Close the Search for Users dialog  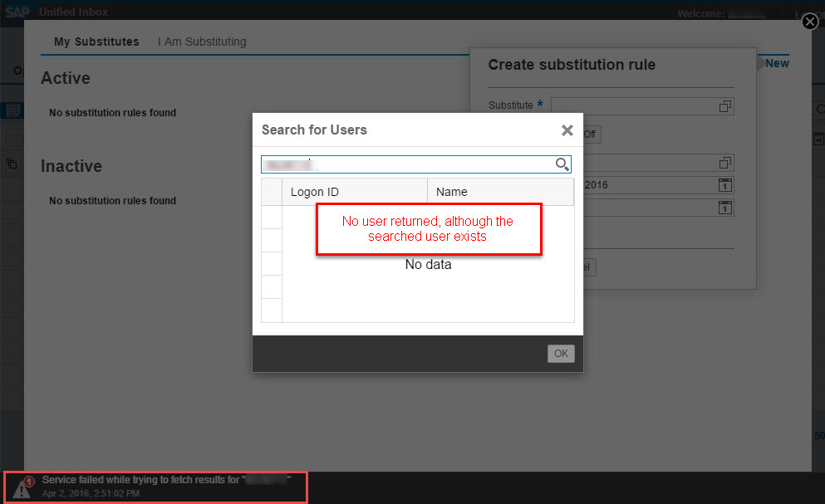[x=567, y=130]
